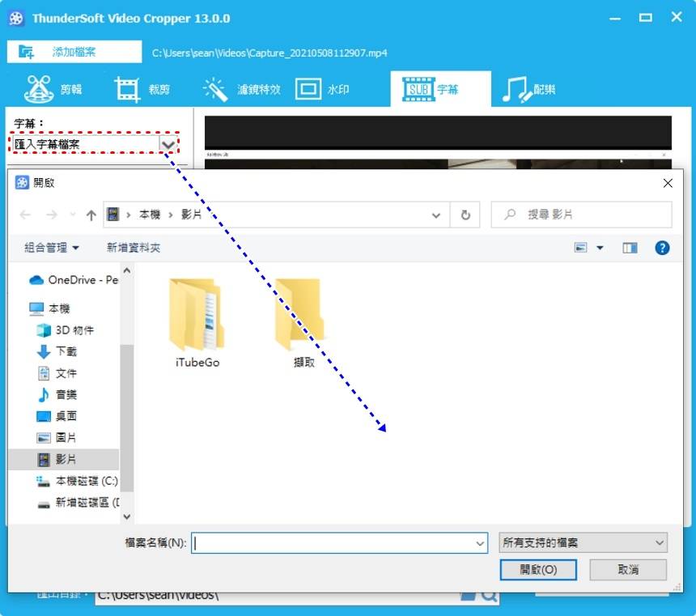This screenshot has height=616, width=696.
Task: Click navigation pane scroll down arrow
Action: tap(127, 516)
